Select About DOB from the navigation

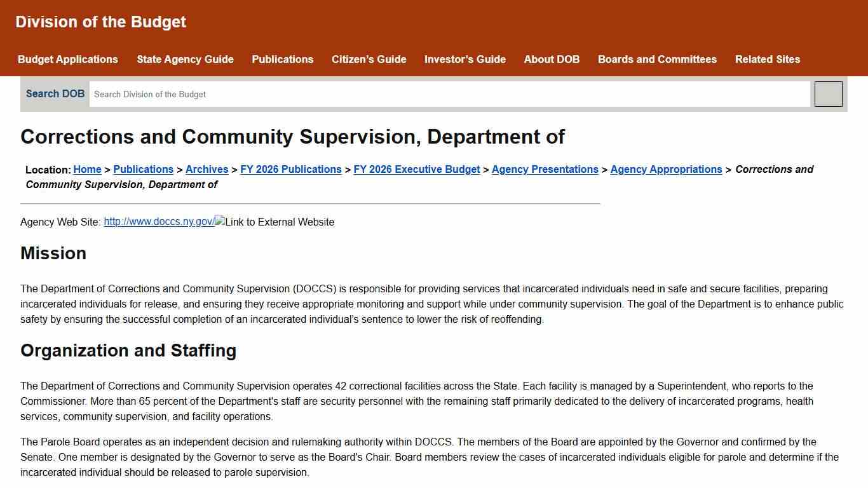tap(551, 59)
